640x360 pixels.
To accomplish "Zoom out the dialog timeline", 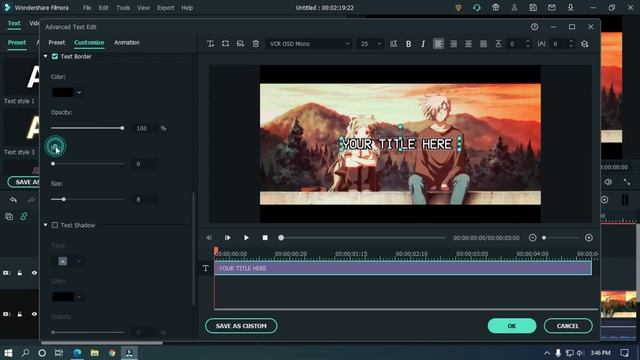I will [x=532, y=238].
